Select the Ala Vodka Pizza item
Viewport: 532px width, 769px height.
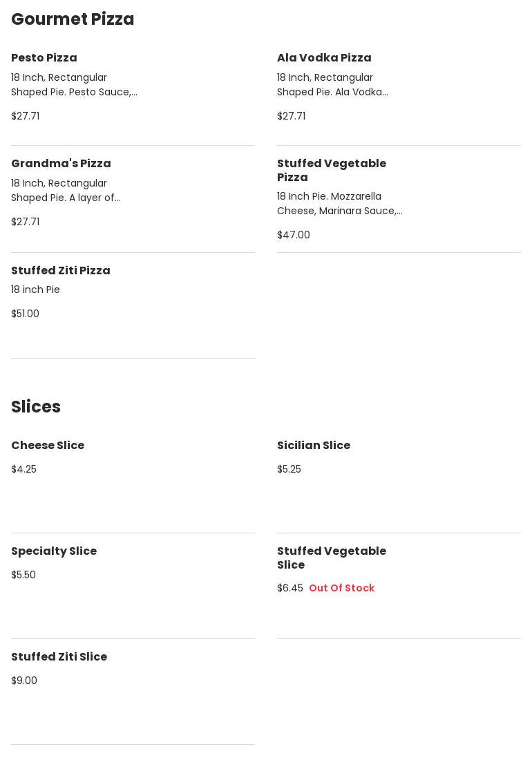324,58
